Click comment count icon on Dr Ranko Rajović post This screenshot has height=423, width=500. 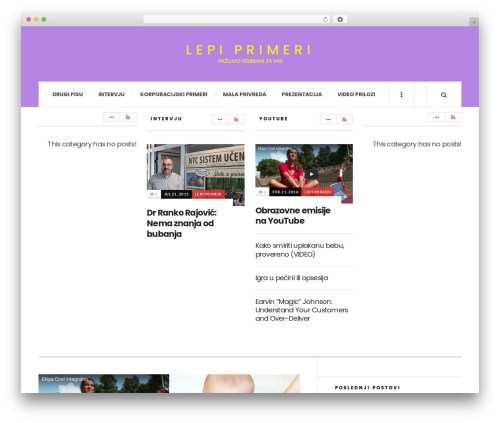[x=154, y=194]
